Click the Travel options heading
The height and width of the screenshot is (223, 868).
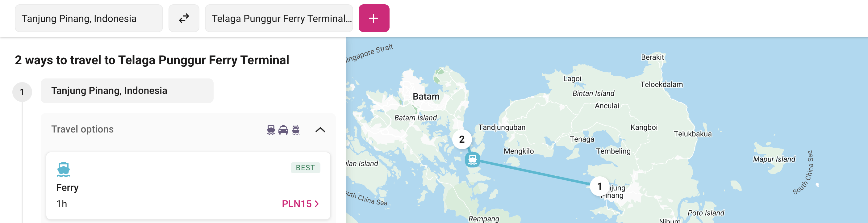pos(82,129)
